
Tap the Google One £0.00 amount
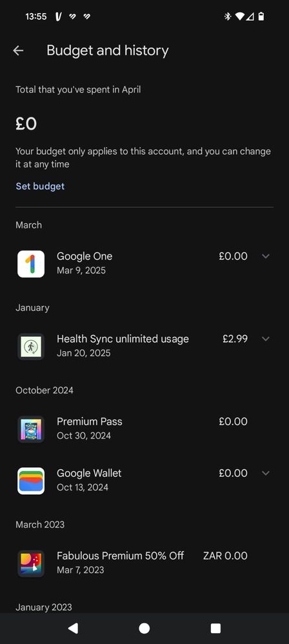tap(233, 256)
